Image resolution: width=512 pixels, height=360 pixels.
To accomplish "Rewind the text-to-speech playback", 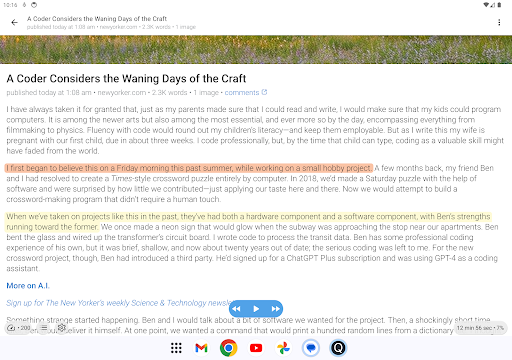I will 236,309.
